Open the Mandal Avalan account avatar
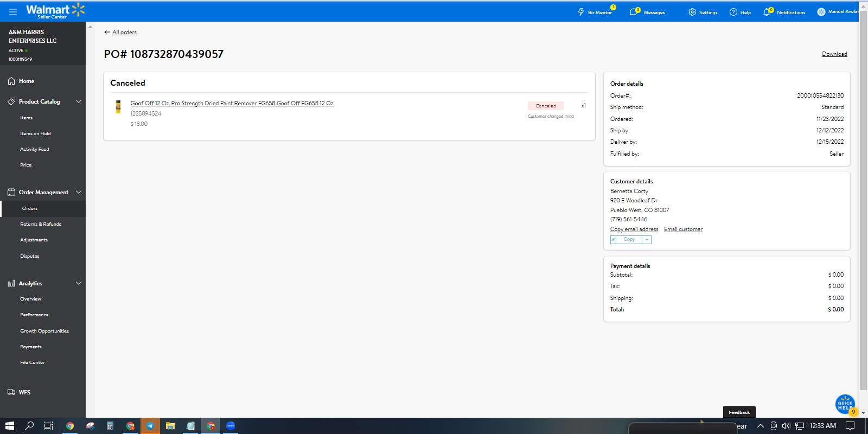Screen dimensions: 868x434 (821, 12)
